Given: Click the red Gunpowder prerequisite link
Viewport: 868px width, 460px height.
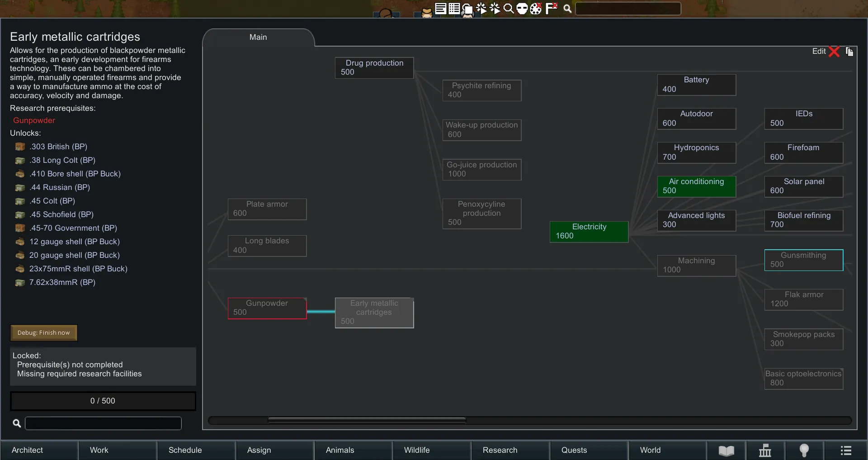Looking at the screenshot, I should click(34, 120).
